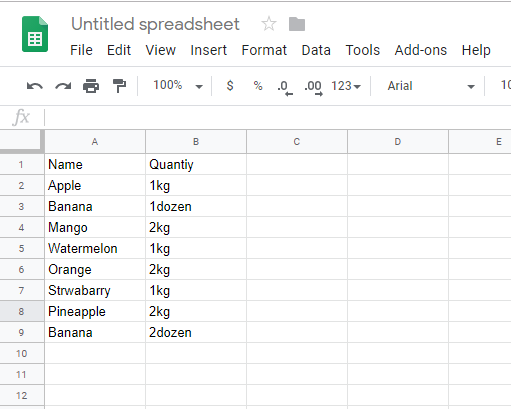Click the Undo arrow icon
This screenshot has width=511, height=409.
tap(35, 86)
